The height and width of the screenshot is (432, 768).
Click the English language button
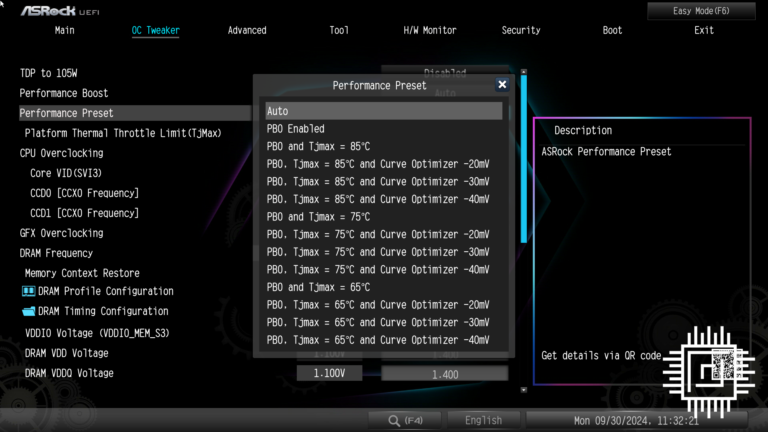pyautogui.click(x=483, y=421)
